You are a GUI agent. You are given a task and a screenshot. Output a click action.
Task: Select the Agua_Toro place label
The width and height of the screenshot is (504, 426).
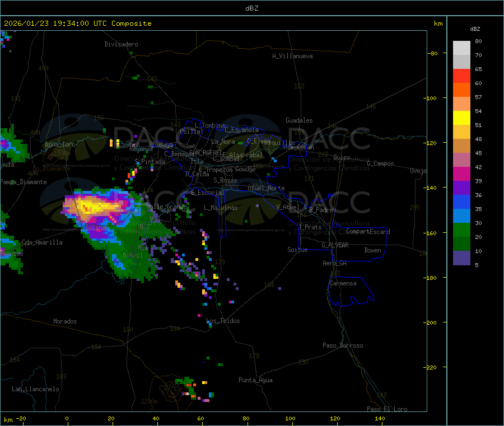pos(60,144)
